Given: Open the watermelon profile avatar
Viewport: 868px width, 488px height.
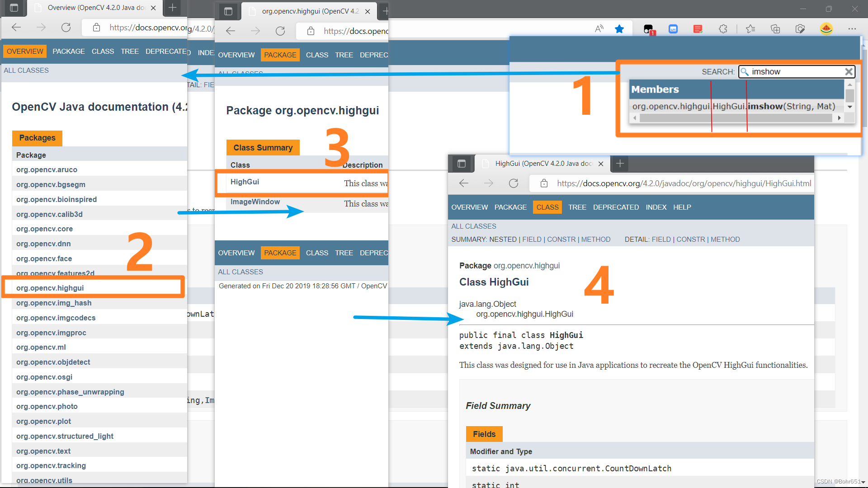Looking at the screenshot, I should [826, 29].
